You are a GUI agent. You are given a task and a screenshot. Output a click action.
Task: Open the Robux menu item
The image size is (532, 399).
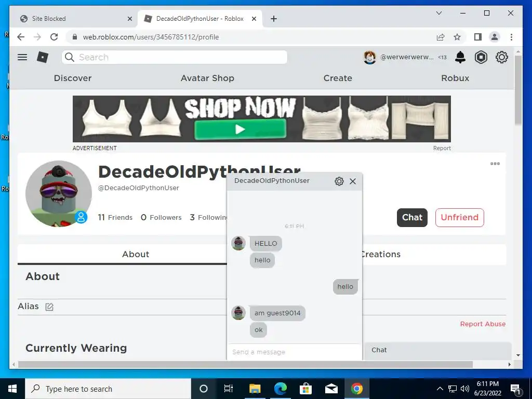click(x=455, y=78)
